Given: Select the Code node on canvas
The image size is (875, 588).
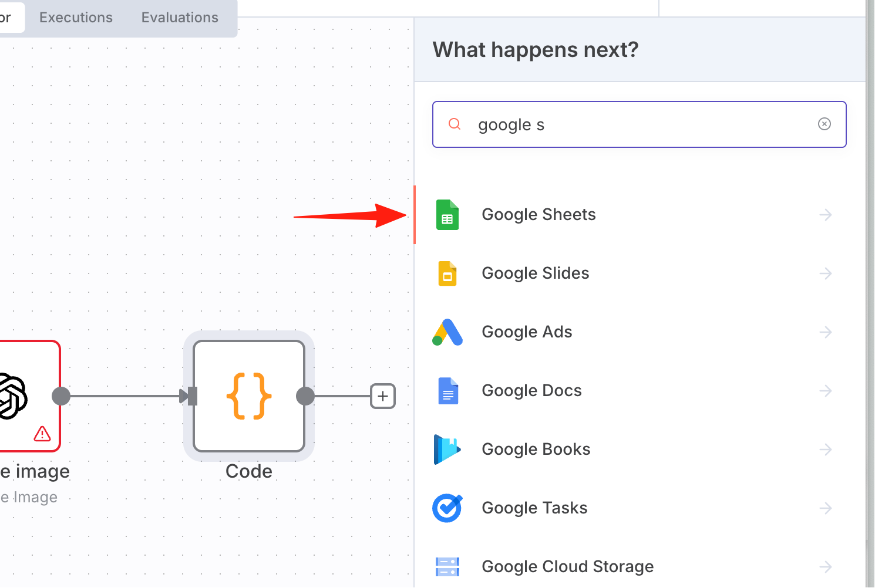Looking at the screenshot, I should tap(249, 396).
